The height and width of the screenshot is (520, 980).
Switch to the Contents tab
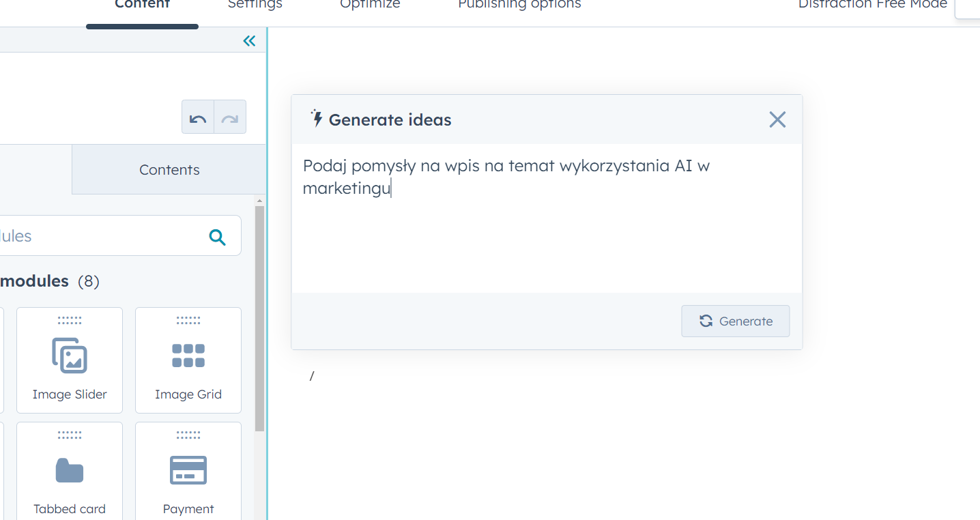coord(169,169)
